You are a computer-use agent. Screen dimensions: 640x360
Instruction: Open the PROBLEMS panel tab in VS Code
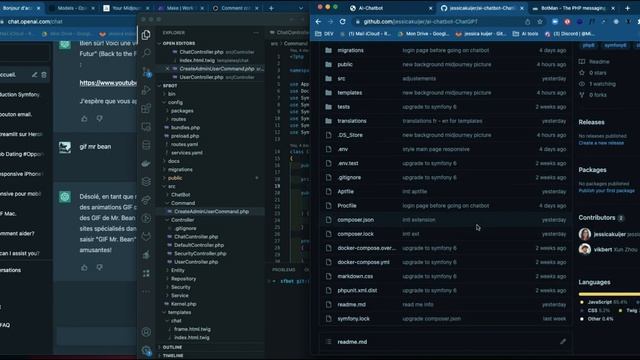[284, 270]
